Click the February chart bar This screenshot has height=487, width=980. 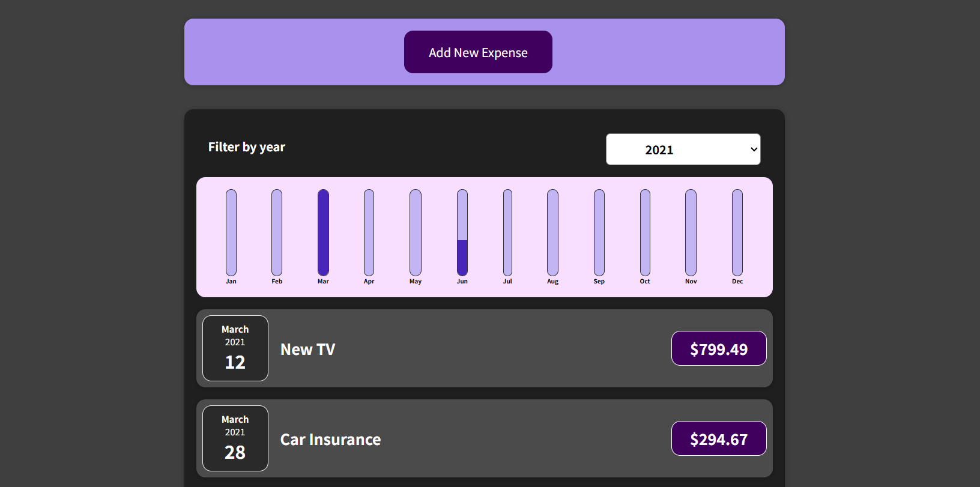(277, 232)
